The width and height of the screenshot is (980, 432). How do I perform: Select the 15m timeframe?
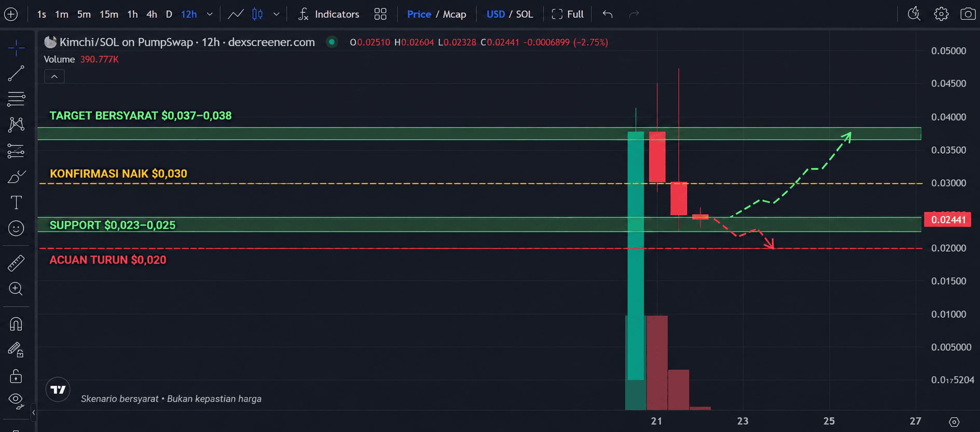pos(109,14)
